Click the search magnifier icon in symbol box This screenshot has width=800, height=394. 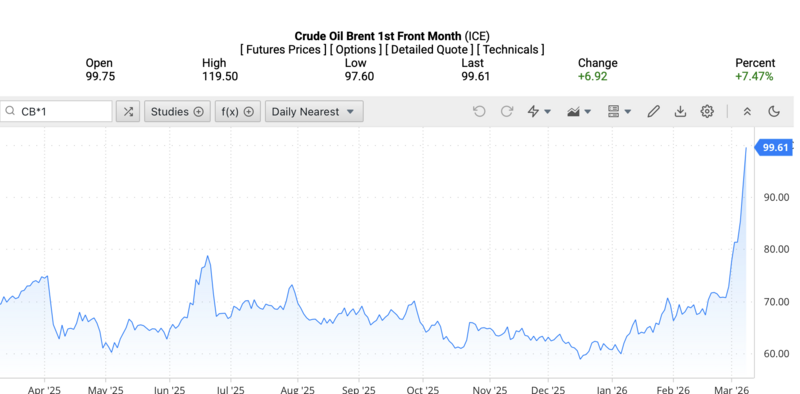point(10,111)
